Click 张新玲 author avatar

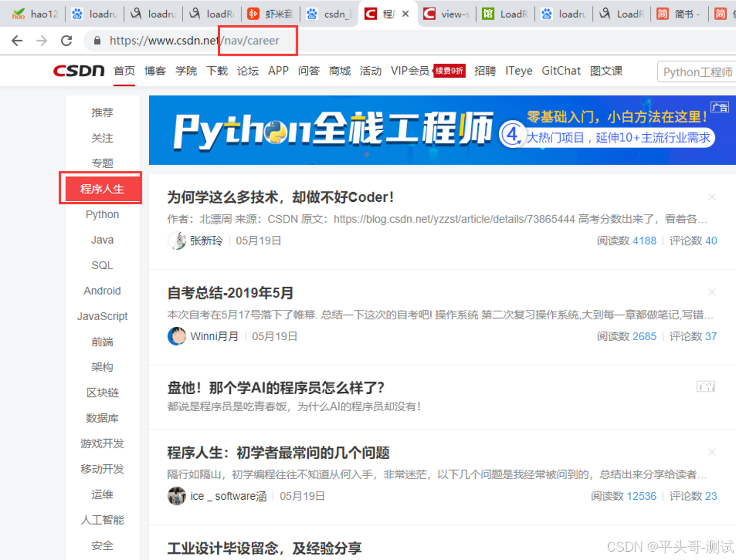177,240
